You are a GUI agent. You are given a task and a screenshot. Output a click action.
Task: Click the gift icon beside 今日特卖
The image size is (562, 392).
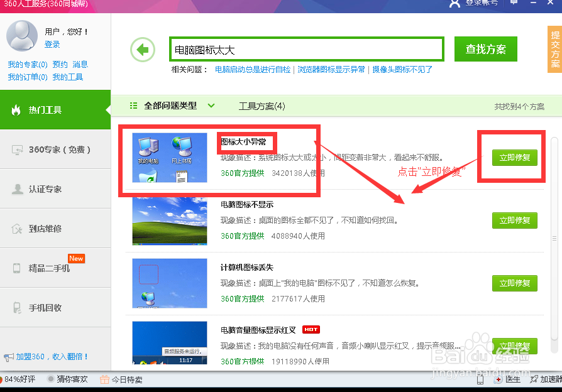(x=104, y=379)
